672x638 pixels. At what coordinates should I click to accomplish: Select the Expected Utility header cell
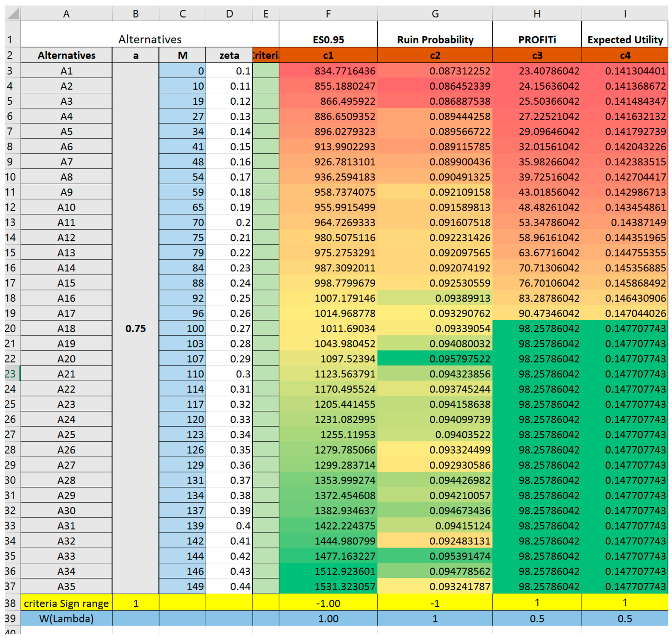(625, 39)
